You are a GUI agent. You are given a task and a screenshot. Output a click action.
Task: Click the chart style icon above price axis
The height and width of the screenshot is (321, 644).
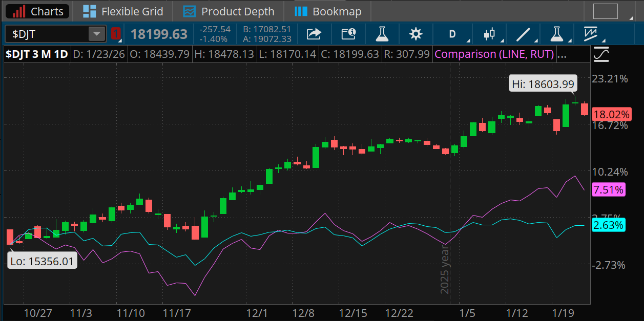pyautogui.click(x=600, y=54)
